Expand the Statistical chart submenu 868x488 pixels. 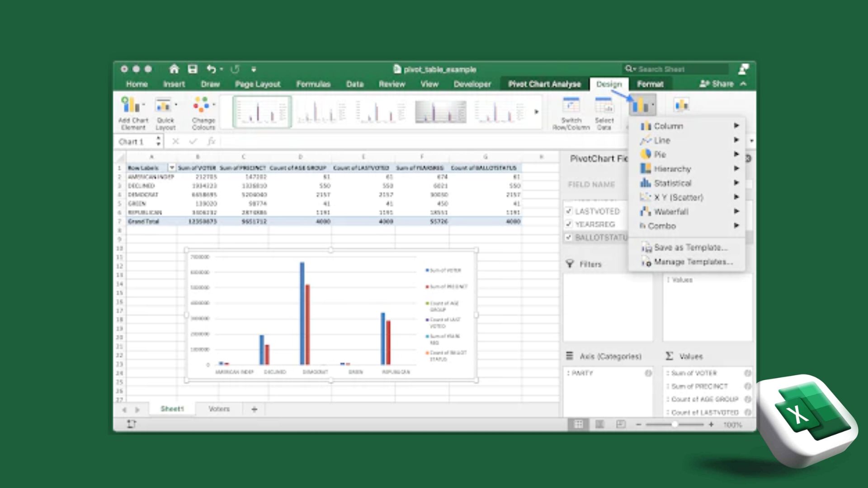click(736, 183)
